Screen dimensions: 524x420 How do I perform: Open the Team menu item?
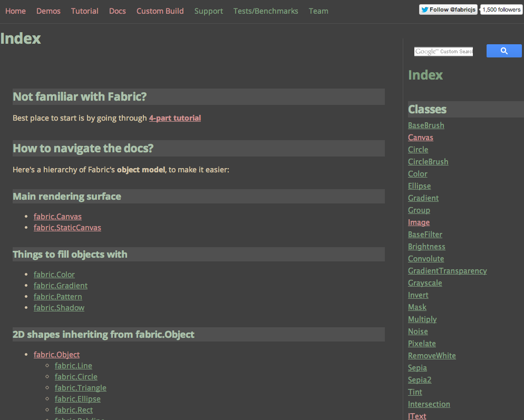pos(318,11)
